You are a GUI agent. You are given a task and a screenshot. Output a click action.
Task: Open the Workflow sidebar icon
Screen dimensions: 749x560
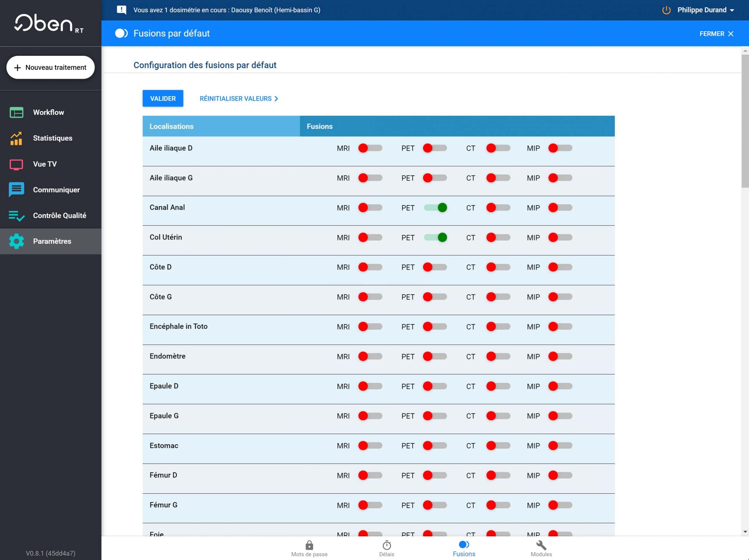pos(16,112)
